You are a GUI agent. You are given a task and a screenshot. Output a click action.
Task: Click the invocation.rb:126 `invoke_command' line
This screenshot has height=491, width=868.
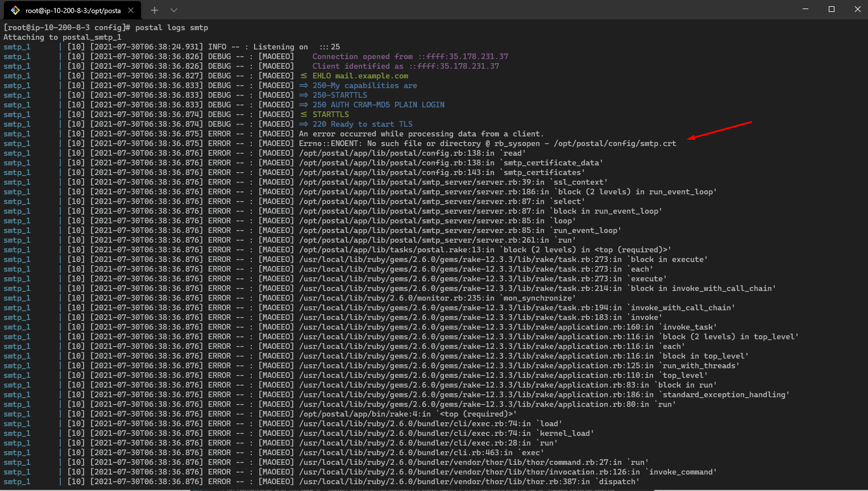click(x=508, y=472)
